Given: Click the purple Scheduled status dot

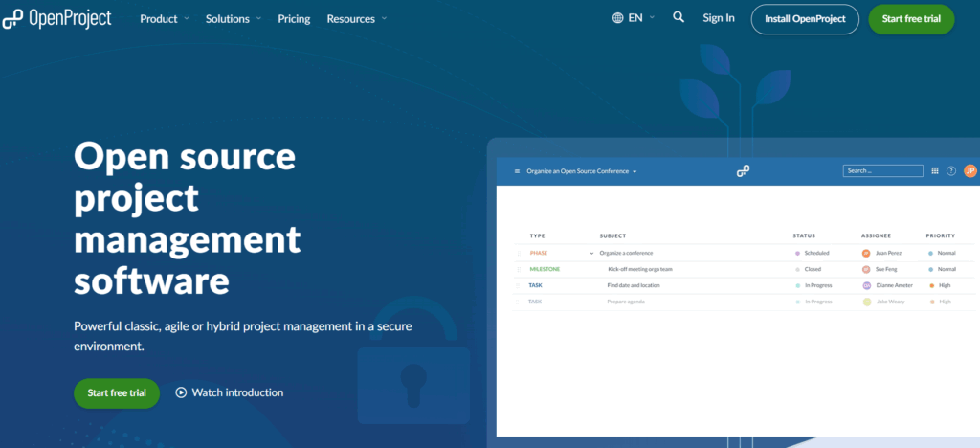Looking at the screenshot, I should 797,254.
